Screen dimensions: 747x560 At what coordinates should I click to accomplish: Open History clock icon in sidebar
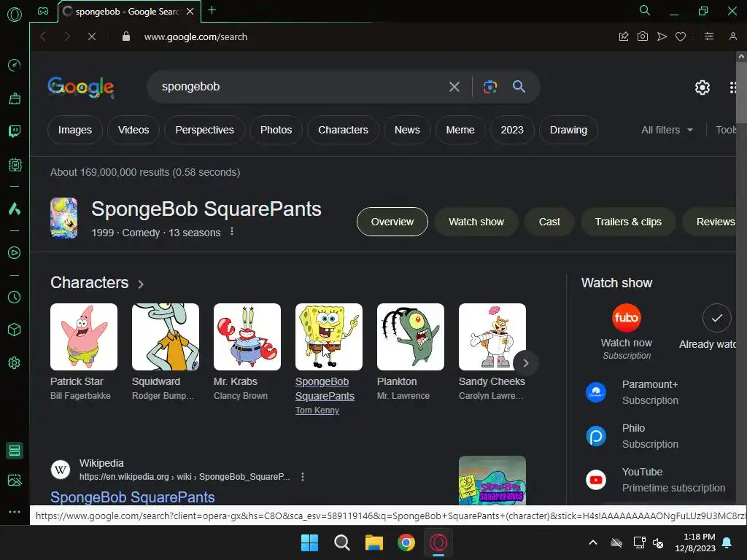click(x=15, y=297)
